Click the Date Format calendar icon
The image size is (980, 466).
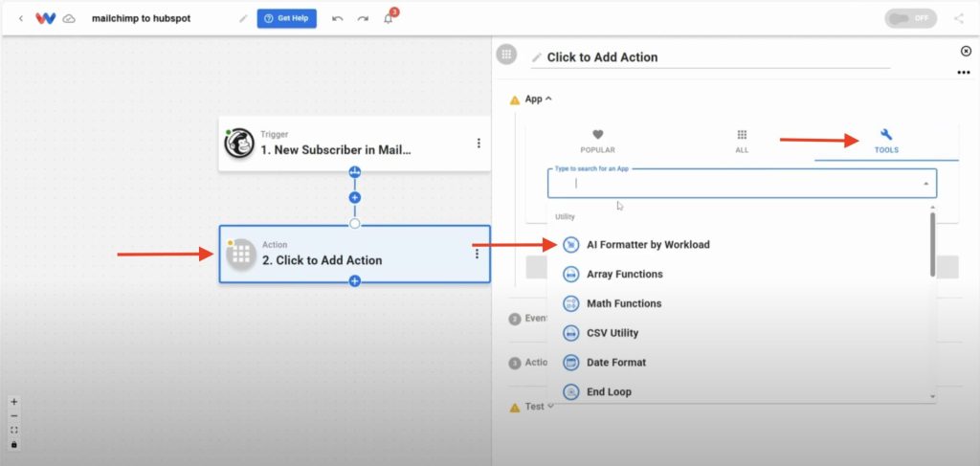(570, 363)
